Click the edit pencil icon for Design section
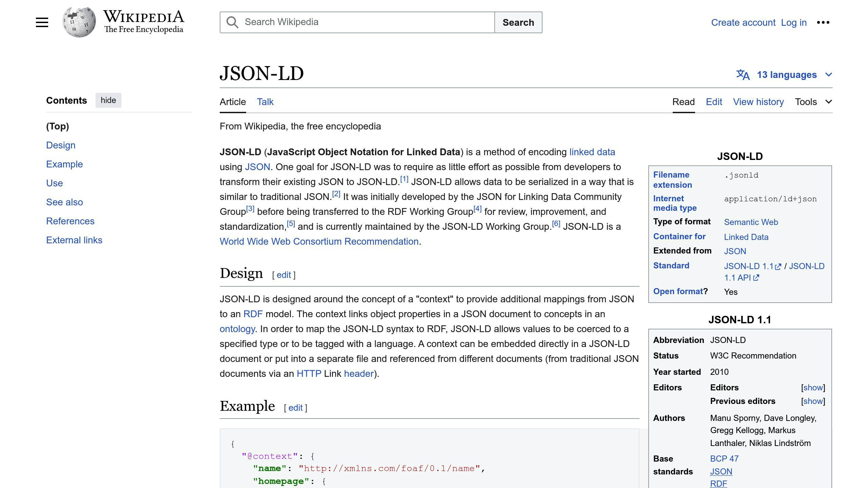Image resolution: width=868 pixels, height=488 pixels. click(x=283, y=275)
